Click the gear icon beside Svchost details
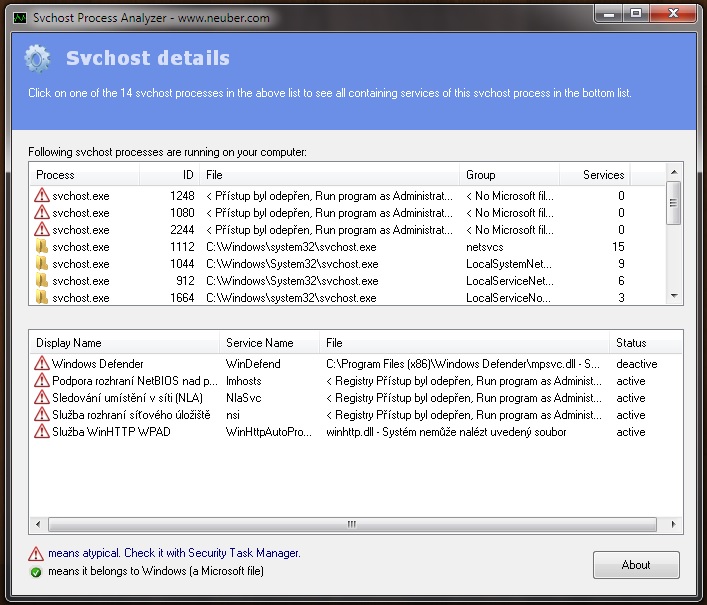This screenshot has width=707, height=605. (38, 59)
